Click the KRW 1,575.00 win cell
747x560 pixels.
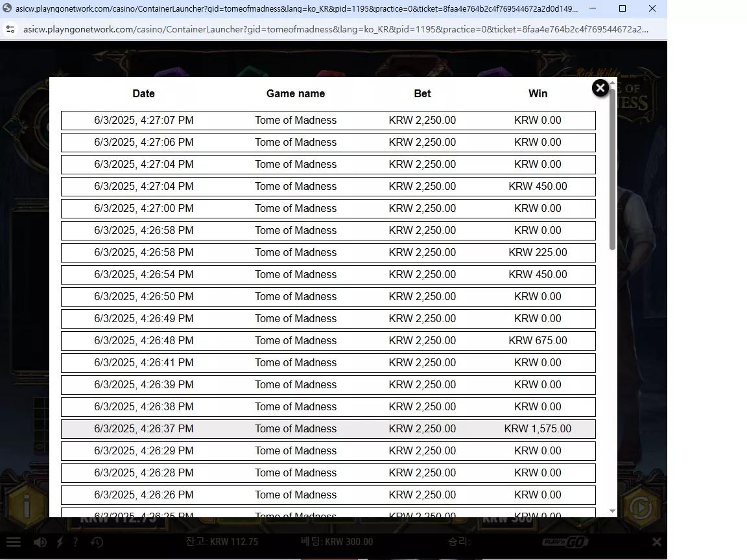click(538, 429)
